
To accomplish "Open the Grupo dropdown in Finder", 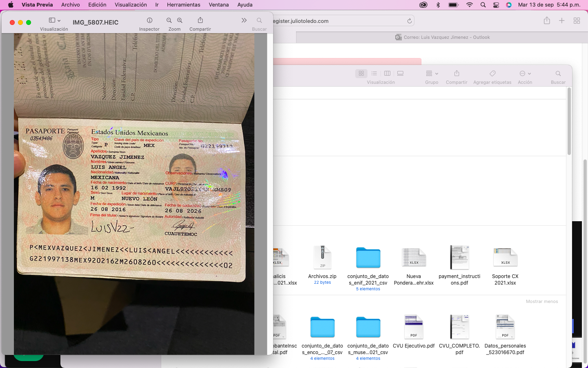I will pyautogui.click(x=432, y=74).
